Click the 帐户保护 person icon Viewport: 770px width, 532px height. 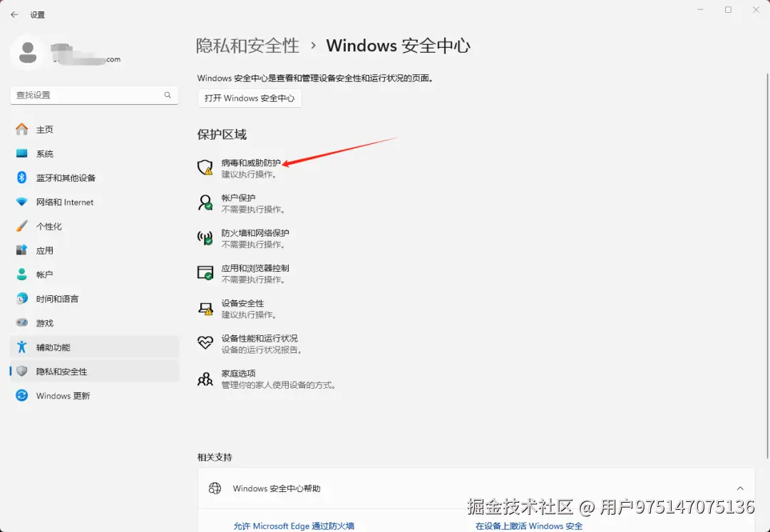(x=205, y=203)
